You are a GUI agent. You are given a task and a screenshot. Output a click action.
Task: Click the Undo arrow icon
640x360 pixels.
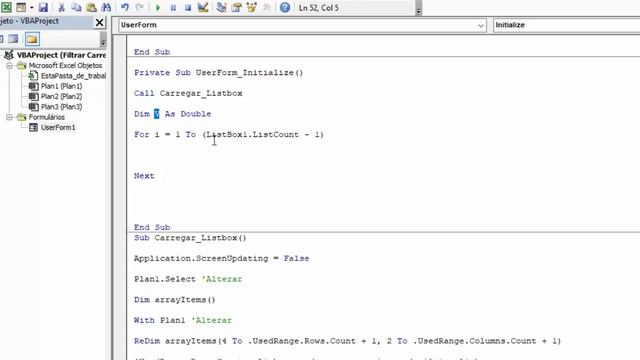tap(125, 7)
